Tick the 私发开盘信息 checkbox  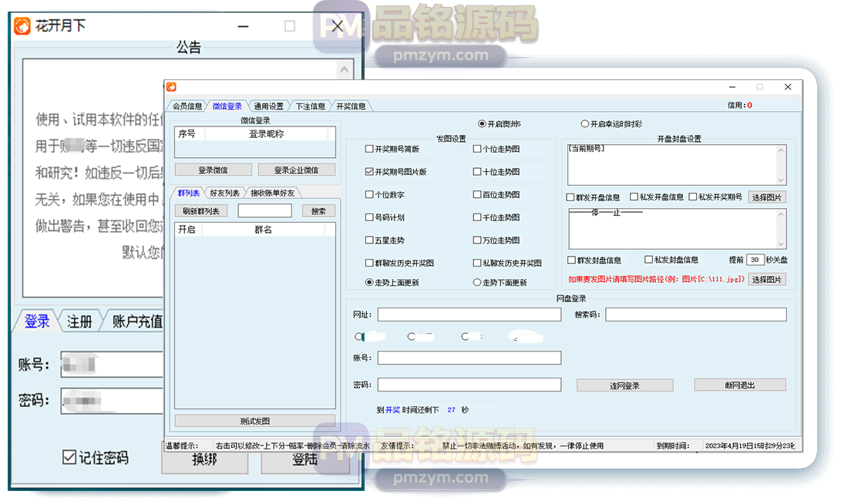pyautogui.click(x=634, y=197)
